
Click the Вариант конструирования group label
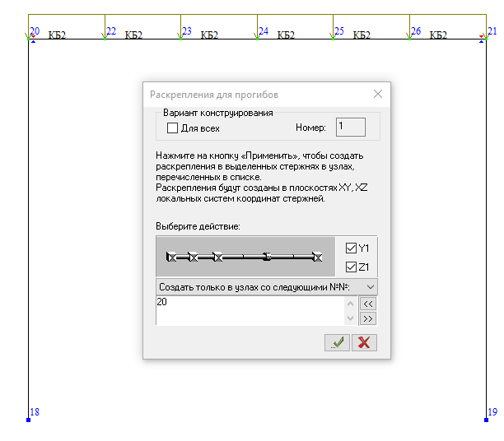point(218,113)
